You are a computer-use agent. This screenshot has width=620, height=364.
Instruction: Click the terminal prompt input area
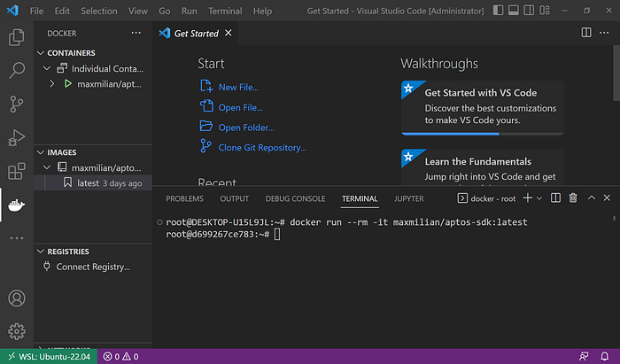[x=277, y=235]
